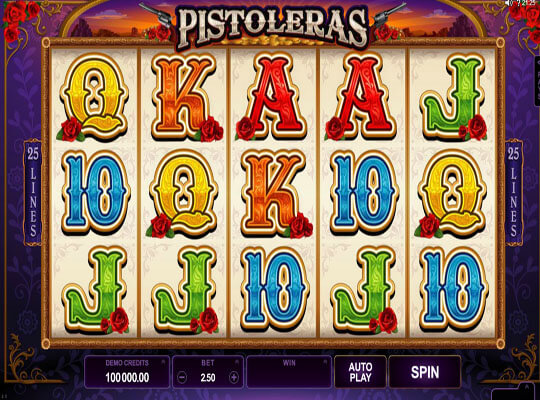Select the green J symbol on fifth reel top

(453, 98)
